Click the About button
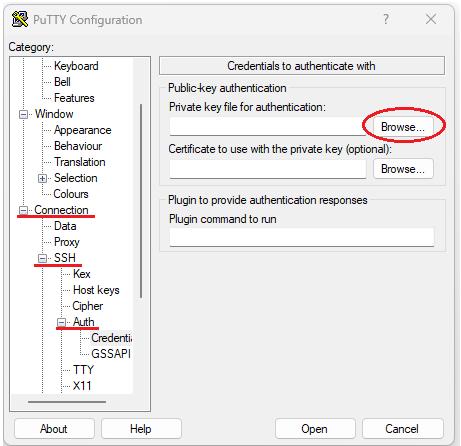 click(x=54, y=429)
